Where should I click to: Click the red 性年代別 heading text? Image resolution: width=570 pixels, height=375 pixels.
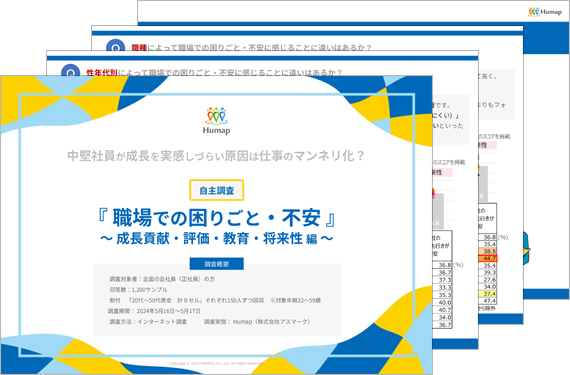click(x=102, y=73)
